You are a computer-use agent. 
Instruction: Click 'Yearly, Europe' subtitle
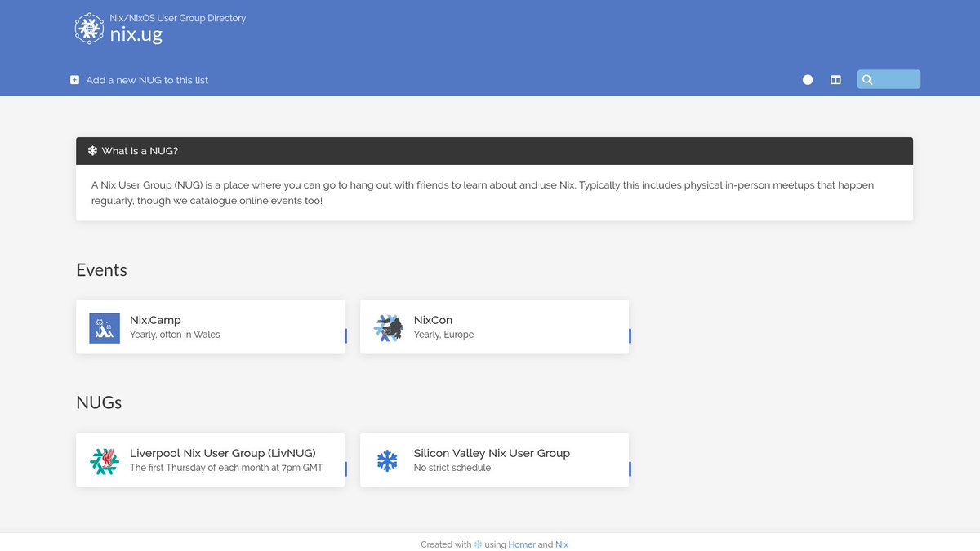pos(443,335)
